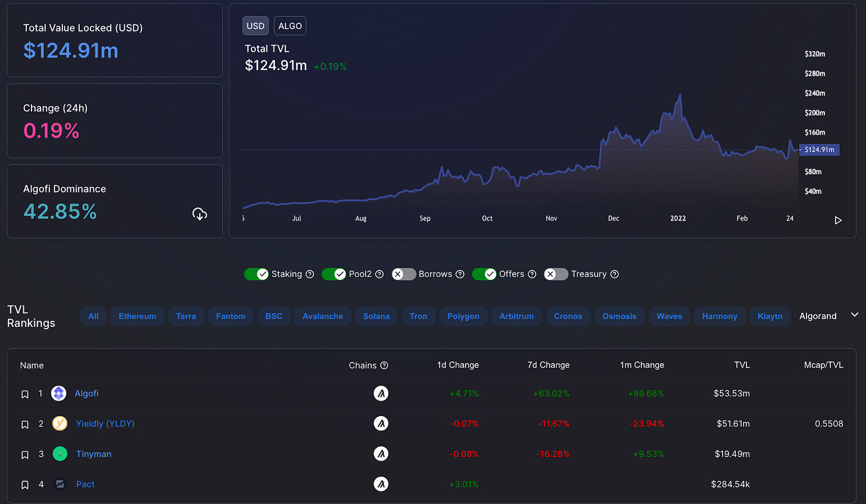Image resolution: width=866 pixels, height=504 pixels.
Task: Bookmark the Yieldly (YLDY) row
Action: tap(25, 424)
